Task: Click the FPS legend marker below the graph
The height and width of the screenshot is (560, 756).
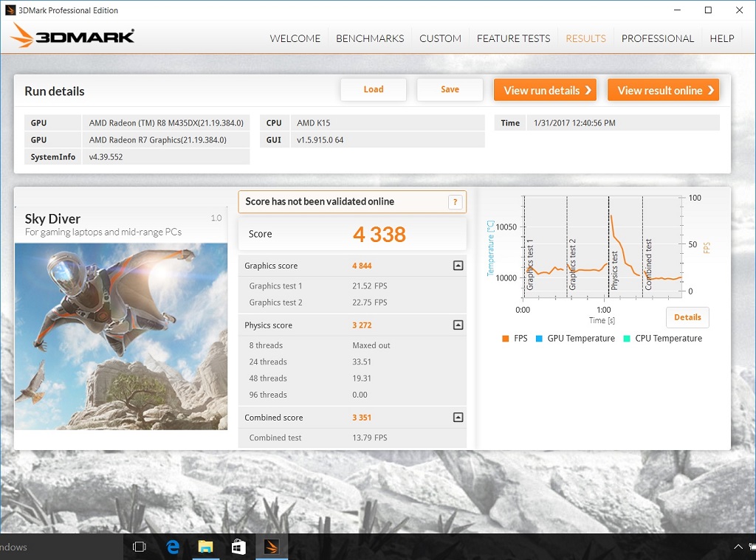Action: tap(506, 339)
